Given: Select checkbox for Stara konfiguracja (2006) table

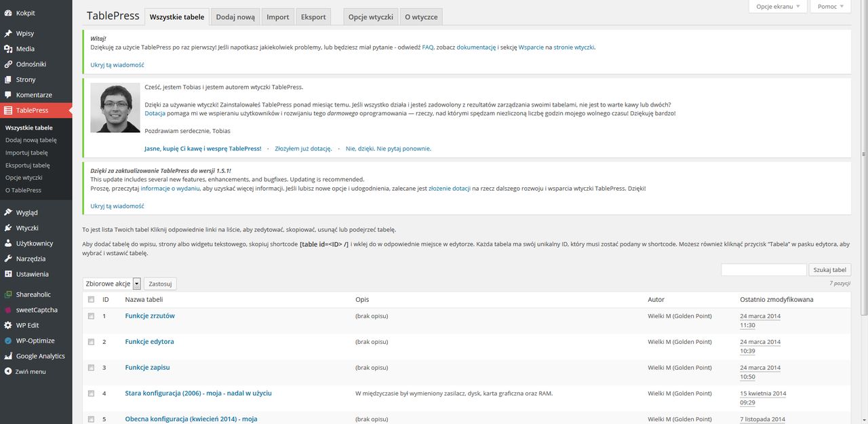Looking at the screenshot, I should (x=91, y=393).
